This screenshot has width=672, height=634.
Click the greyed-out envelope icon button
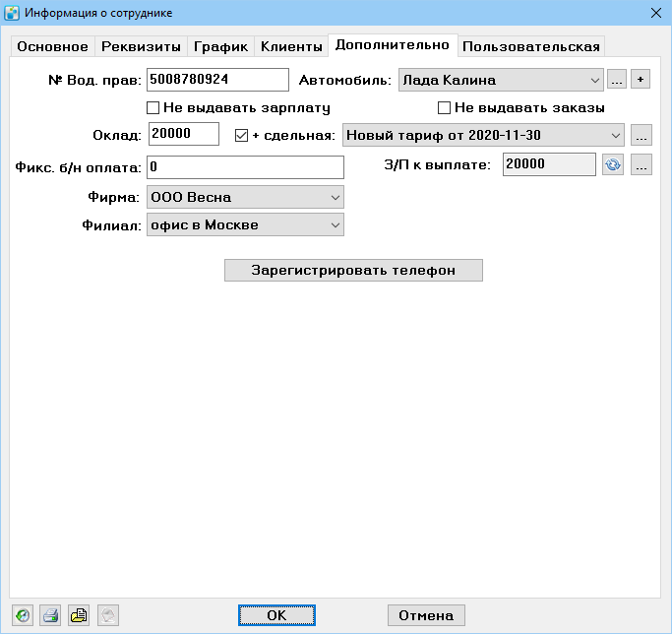pos(108,615)
